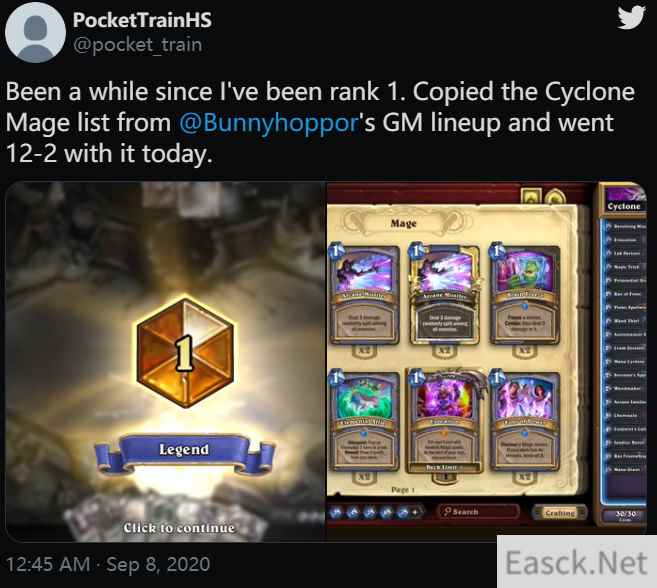The image size is (657, 588).
Task: Click the Legend rank 1 medal
Action: pos(185,352)
